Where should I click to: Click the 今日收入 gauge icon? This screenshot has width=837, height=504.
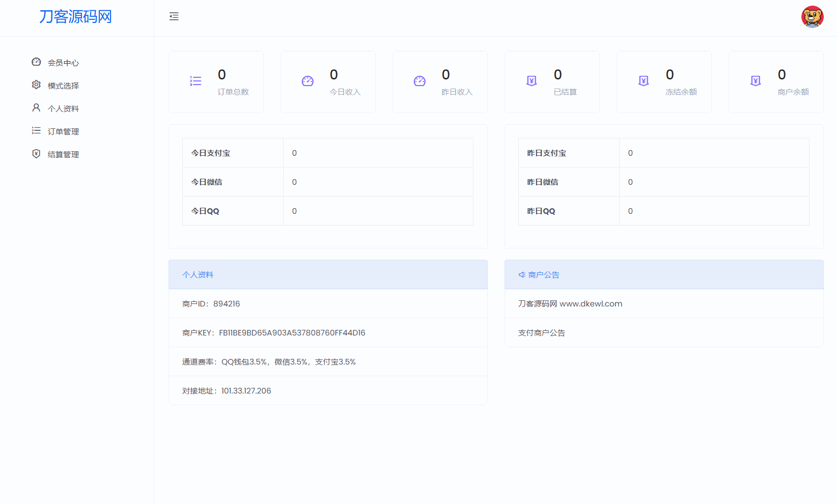pos(308,81)
